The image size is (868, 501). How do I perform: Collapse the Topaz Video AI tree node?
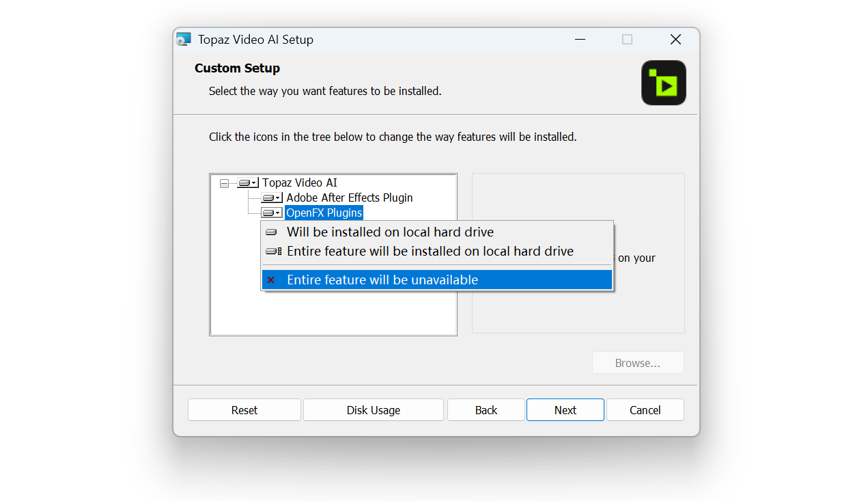pyautogui.click(x=224, y=183)
